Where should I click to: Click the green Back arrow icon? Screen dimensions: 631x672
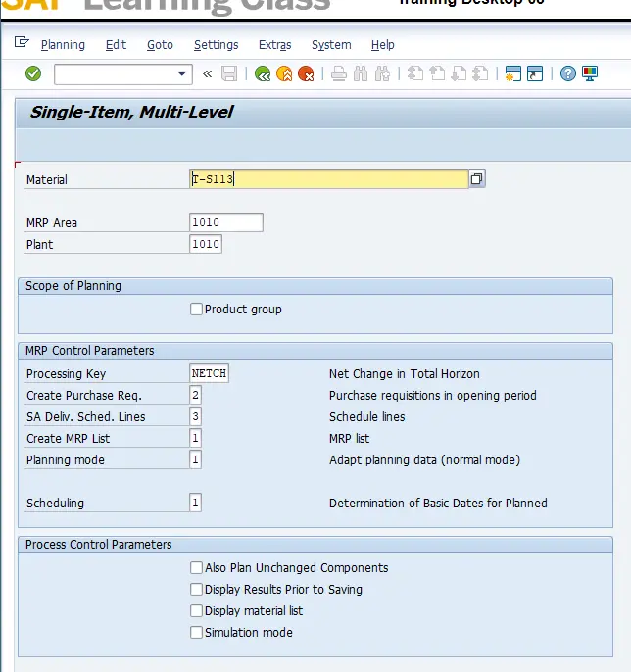(x=263, y=73)
